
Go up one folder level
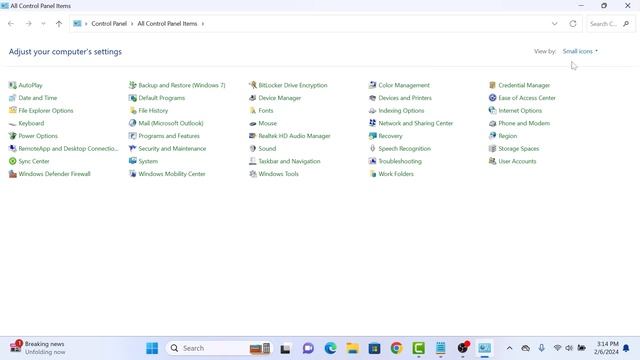[59, 24]
